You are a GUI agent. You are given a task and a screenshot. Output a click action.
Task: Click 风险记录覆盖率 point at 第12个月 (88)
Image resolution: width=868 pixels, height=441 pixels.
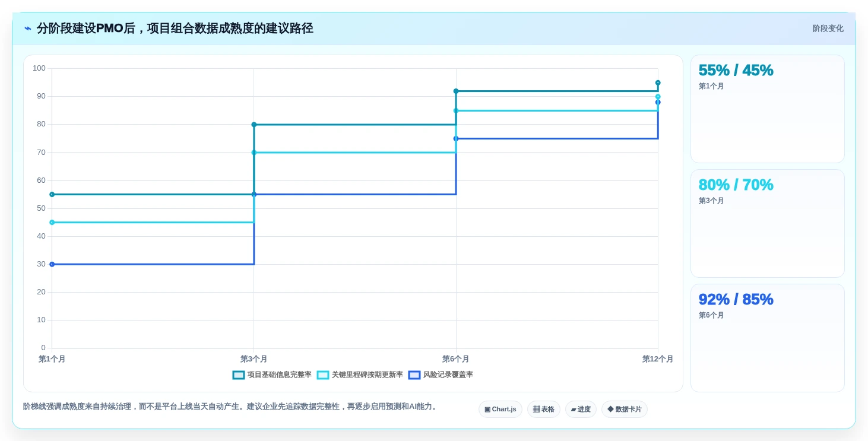pyautogui.click(x=658, y=102)
